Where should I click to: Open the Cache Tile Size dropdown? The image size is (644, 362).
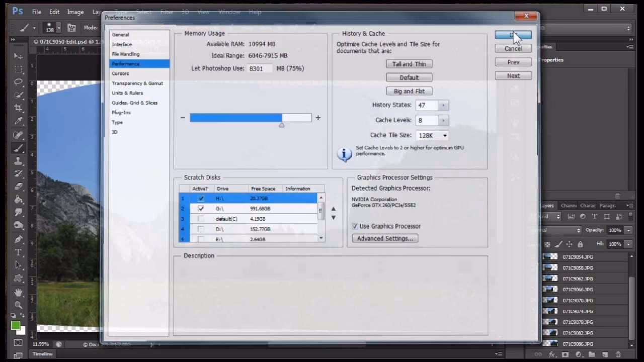[445, 135]
